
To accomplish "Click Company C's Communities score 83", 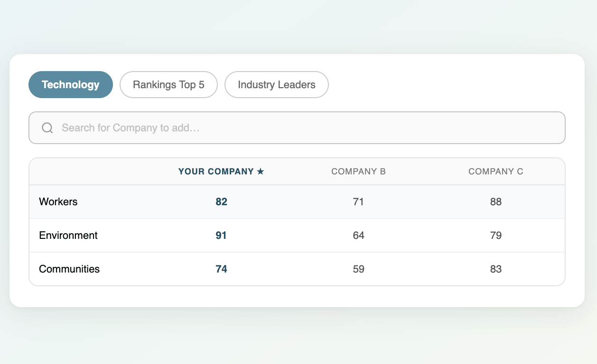I will (x=495, y=269).
